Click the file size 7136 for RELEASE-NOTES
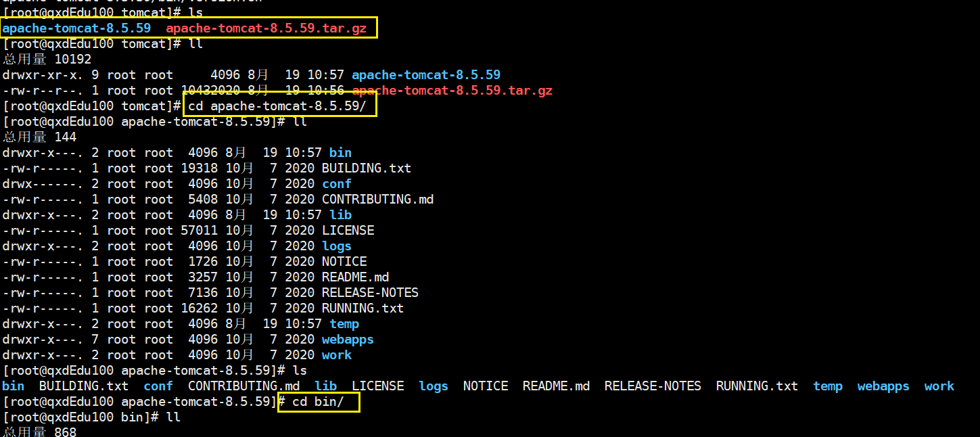This screenshot has width=980, height=437. click(203, 293)
